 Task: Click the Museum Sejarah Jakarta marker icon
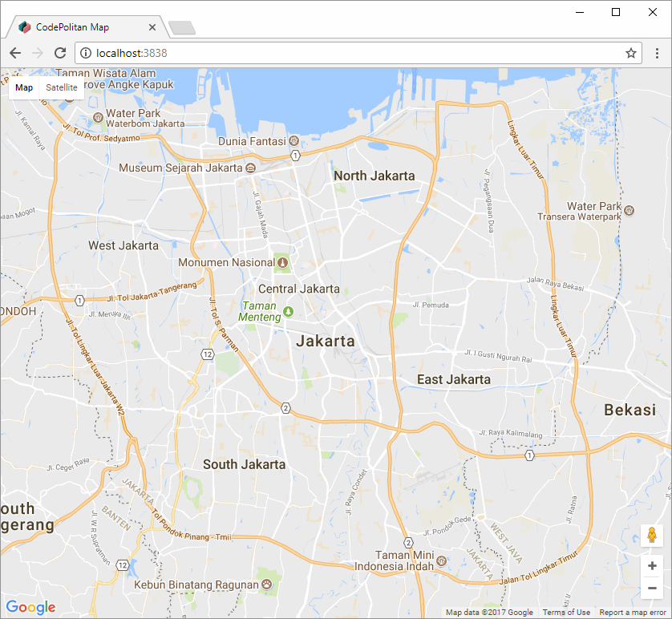[251, 168]
